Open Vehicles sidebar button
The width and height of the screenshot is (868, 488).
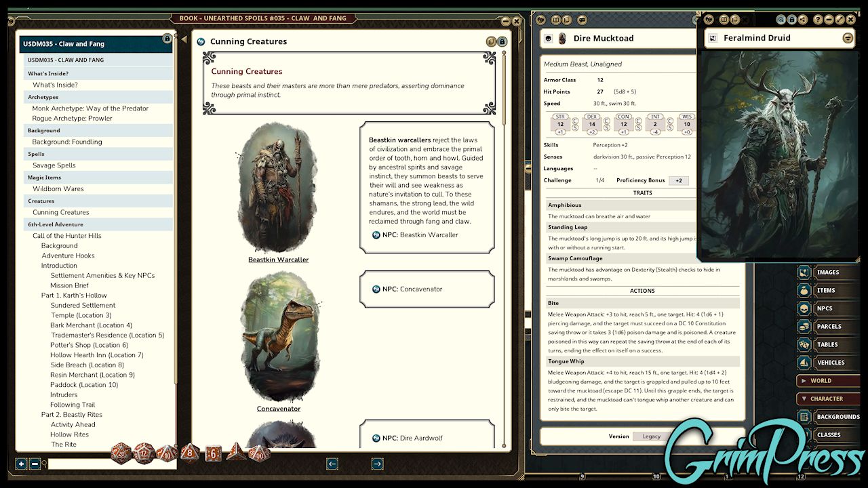pos(828,363)
